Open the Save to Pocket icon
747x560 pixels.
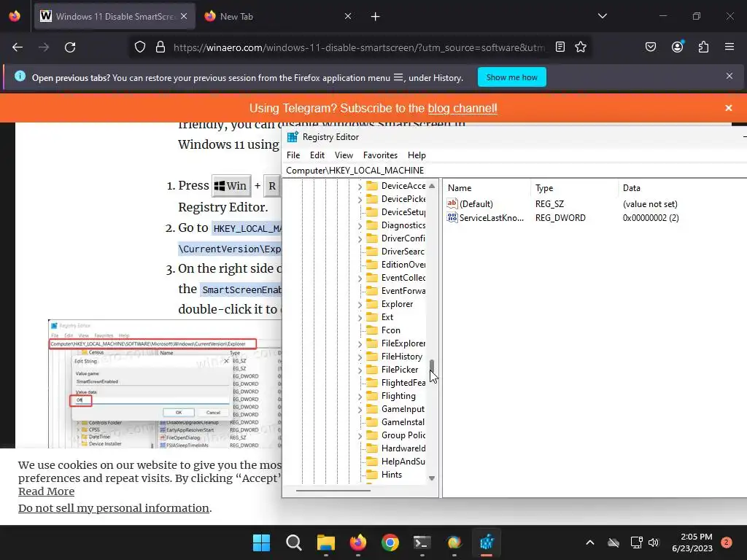650,47
